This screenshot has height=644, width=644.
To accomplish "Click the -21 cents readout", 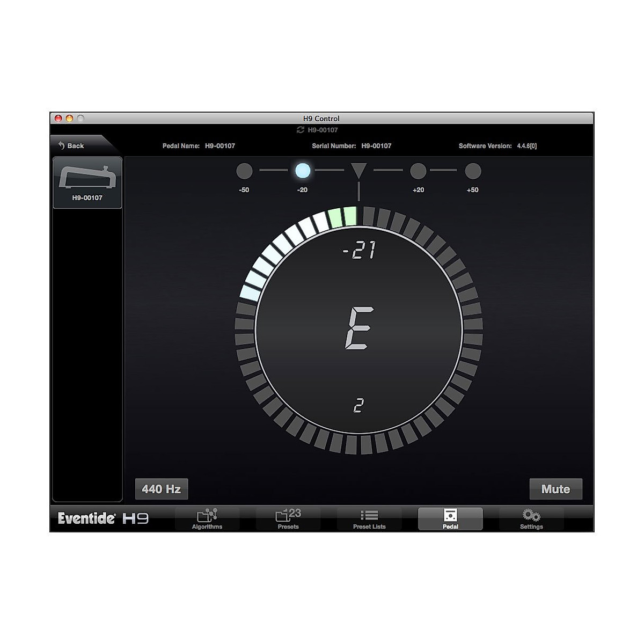I will pos(359,251).
